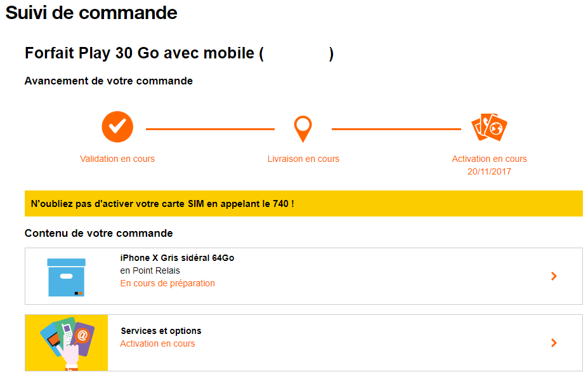Click the 'En cours de préparation' status text
588x379 pixels.
click(167, 283)
